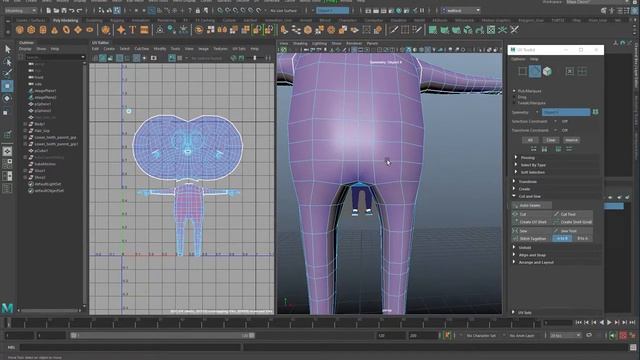Click the Stitch Together button
Screen dimensions: 640x360
pyautogui.click(x=532, y=238)
